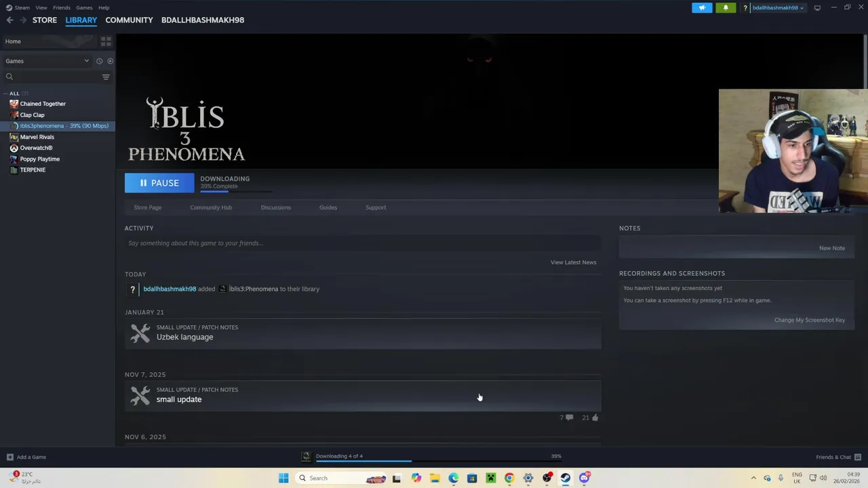
Task: Click the collections grid view icon
Action: pos(106,41)
